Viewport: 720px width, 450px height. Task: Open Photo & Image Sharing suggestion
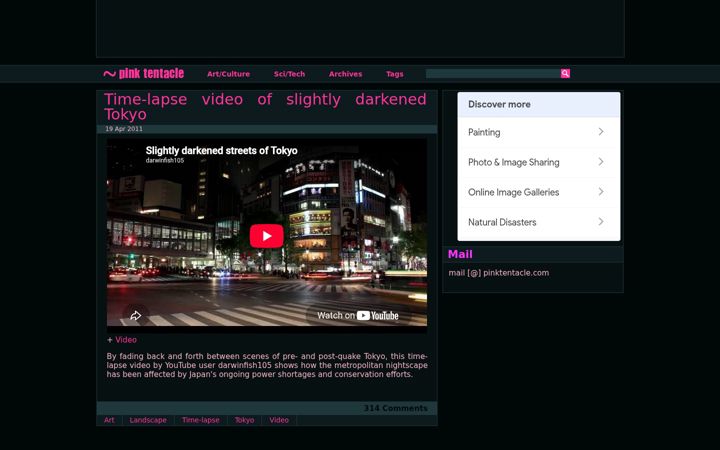[x=539, y=162]
